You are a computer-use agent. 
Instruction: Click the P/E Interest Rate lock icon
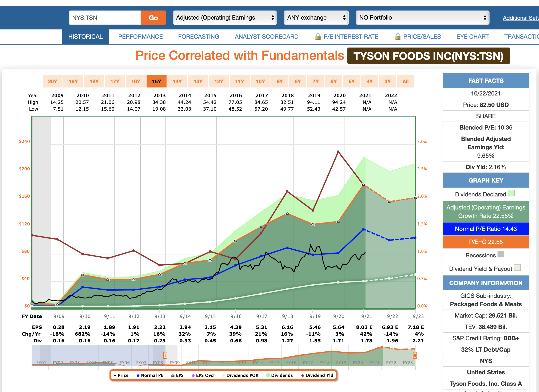pyautogui.click(x=318, y=37)
